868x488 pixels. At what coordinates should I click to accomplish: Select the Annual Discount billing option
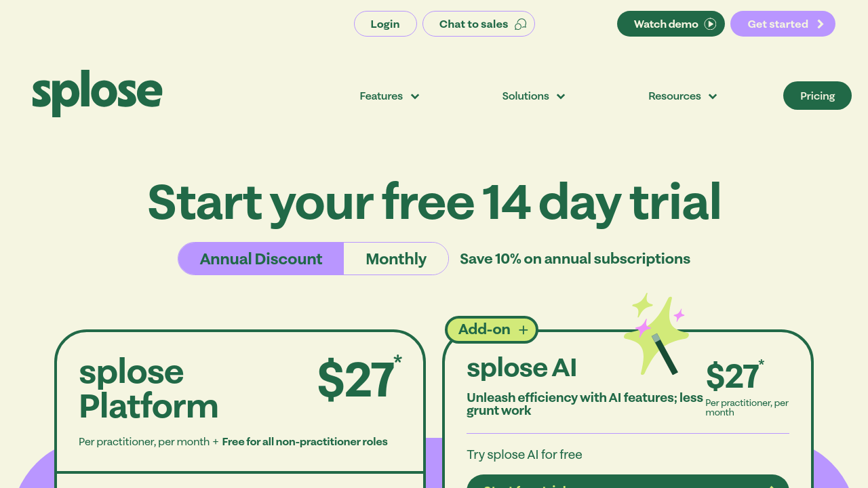tap(261, 259)
